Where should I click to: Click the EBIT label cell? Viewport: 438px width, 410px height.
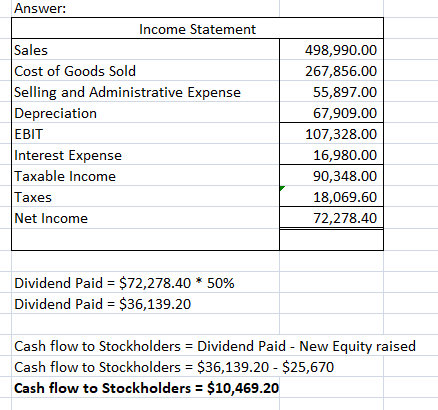coord(145,134)
